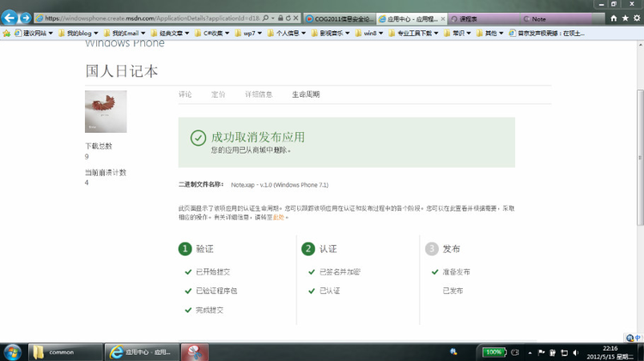Viewport: 644px width, 361px height.
Task: Go back with the IE back arrow
Action: coord(9,18)
